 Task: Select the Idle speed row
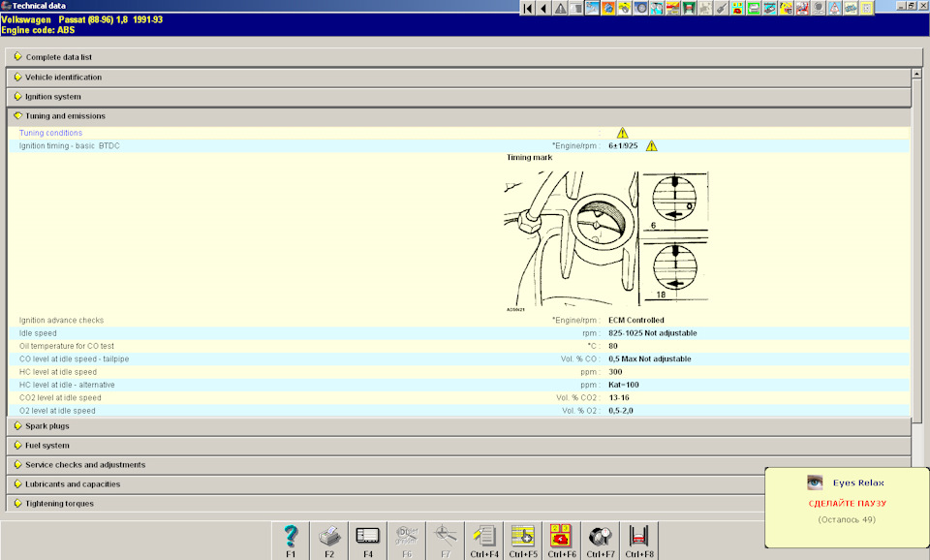point(459,333)
